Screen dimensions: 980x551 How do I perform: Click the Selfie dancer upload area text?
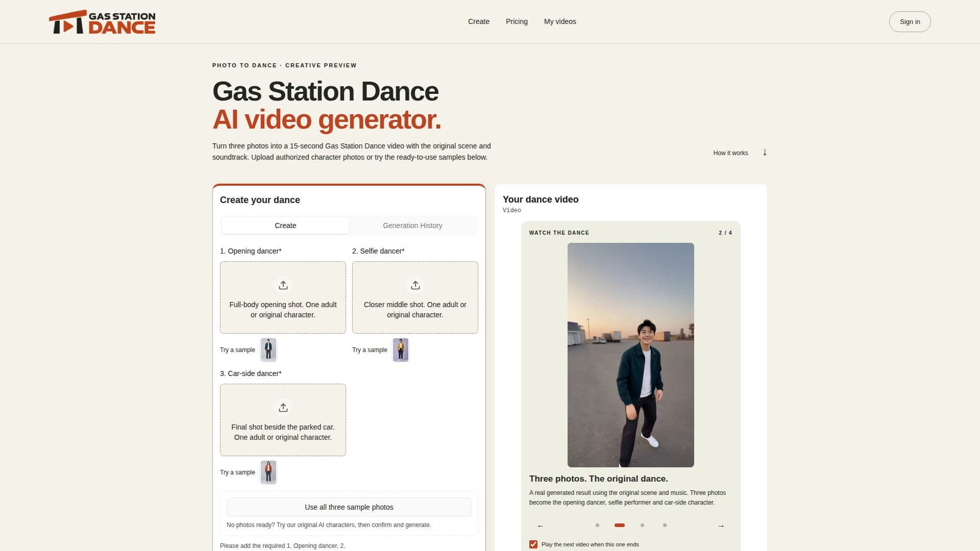pyautogui.click(x=415, y=310)
